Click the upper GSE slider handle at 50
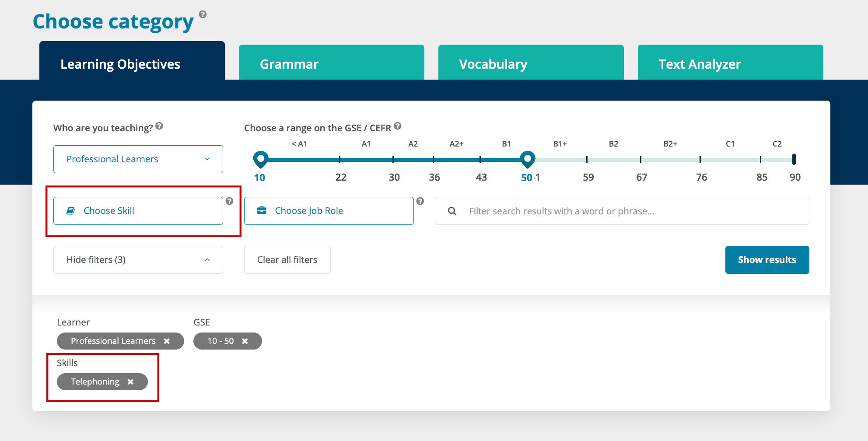The image size is (868, 441). coord(528,159)
